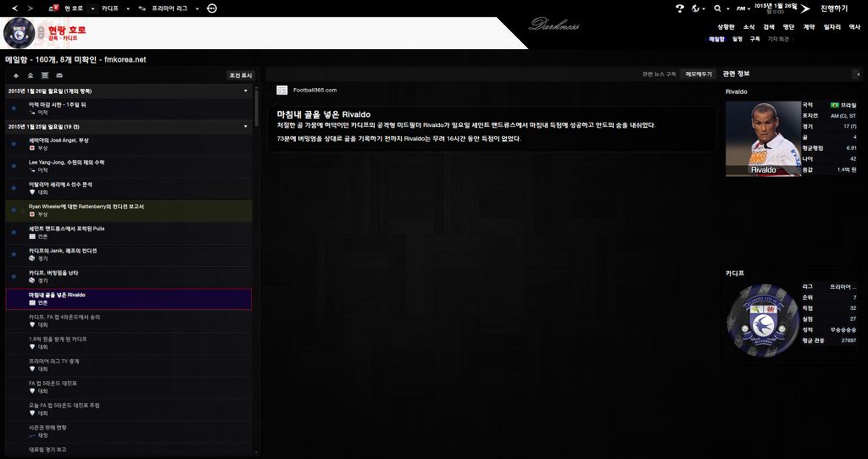The width and height of the screenshot is (868, 459).
Task: Click the inbox list scrollbar
Action: [x=256, y=108]
